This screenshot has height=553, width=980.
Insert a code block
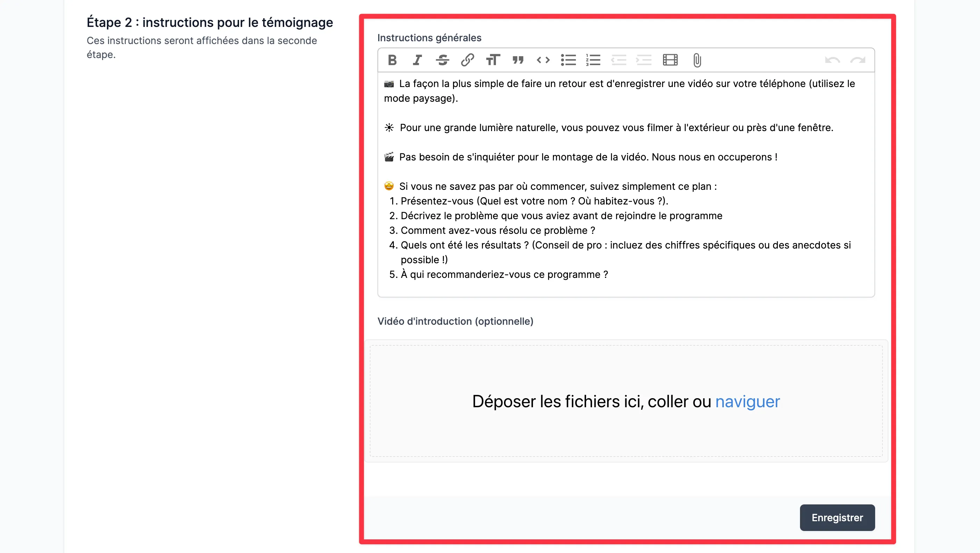543,60
